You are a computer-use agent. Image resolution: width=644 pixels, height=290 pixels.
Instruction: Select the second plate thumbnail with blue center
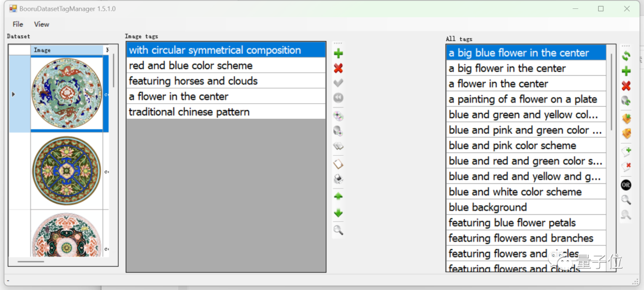tap(66, 171)
